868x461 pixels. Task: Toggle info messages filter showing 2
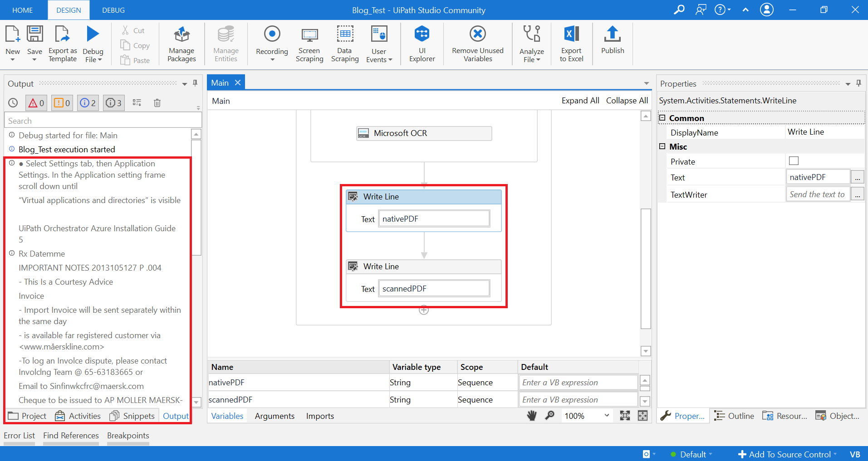tap(88, 103)
